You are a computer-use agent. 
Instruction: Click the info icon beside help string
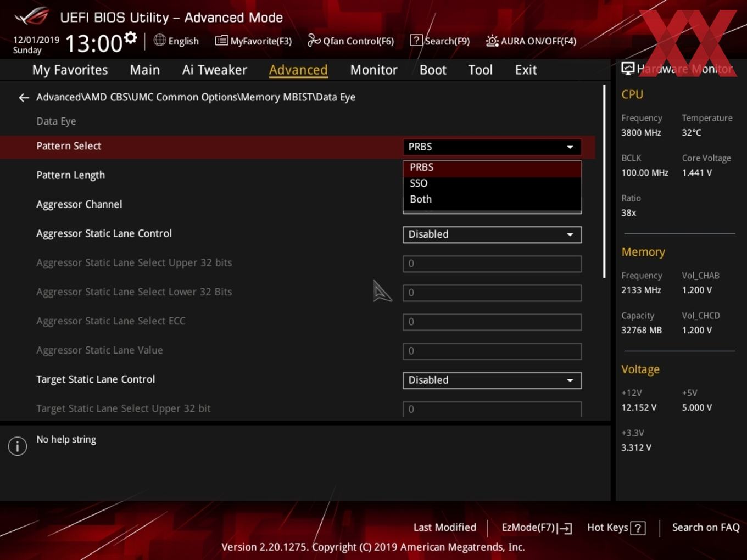18,446
